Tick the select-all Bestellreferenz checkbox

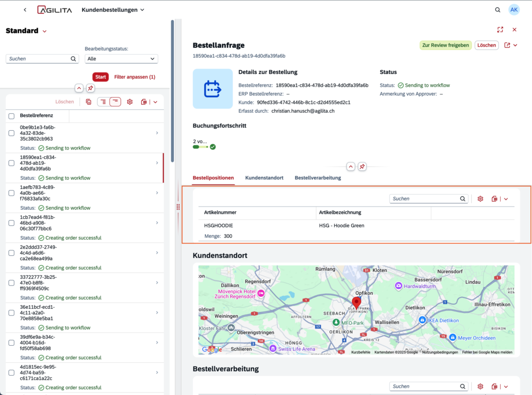tap(11, 116)
